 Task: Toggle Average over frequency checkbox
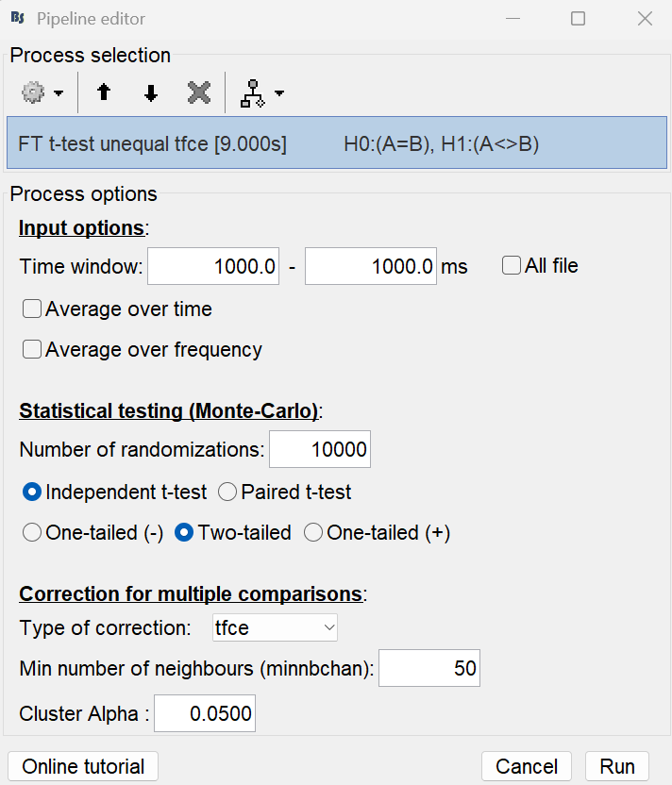pos(32,350)
